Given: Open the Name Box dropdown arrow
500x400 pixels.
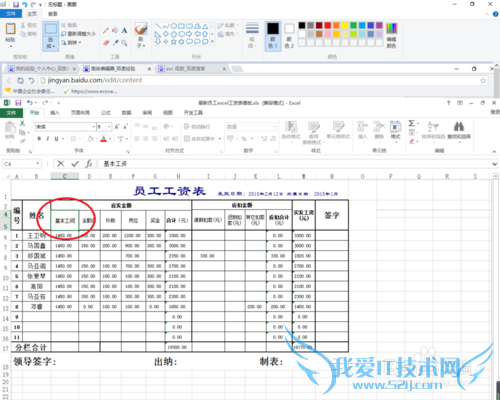Looking at the screenshot, I should pos(38,164).
